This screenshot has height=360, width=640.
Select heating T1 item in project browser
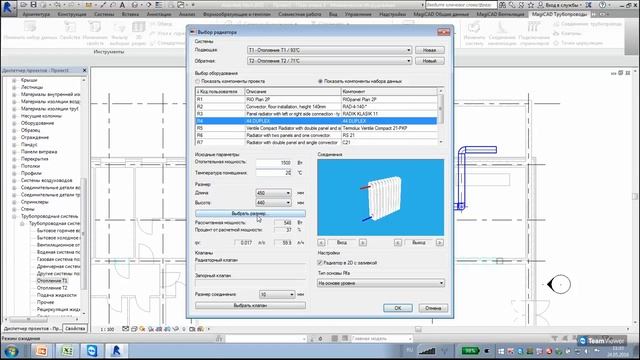coord(52,281)
